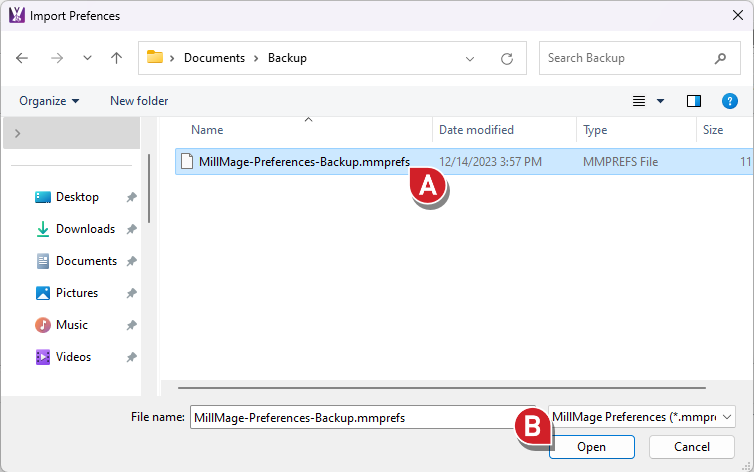The image size is (754, 472).
Task: Click the New folder button
Action: pyautogui.click(x=139, y=101)
